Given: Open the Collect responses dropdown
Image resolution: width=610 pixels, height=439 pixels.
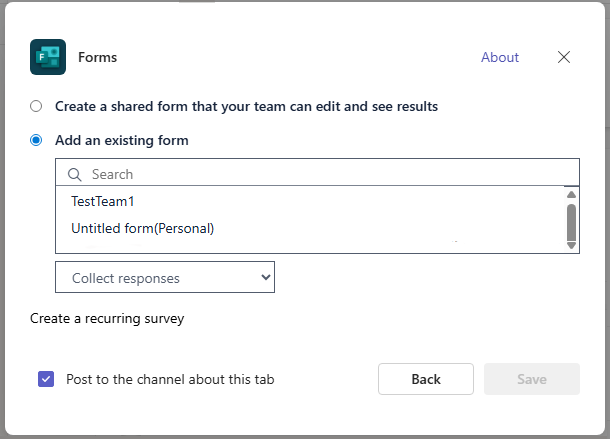Looking at the screenshot, I should [165, 277].
